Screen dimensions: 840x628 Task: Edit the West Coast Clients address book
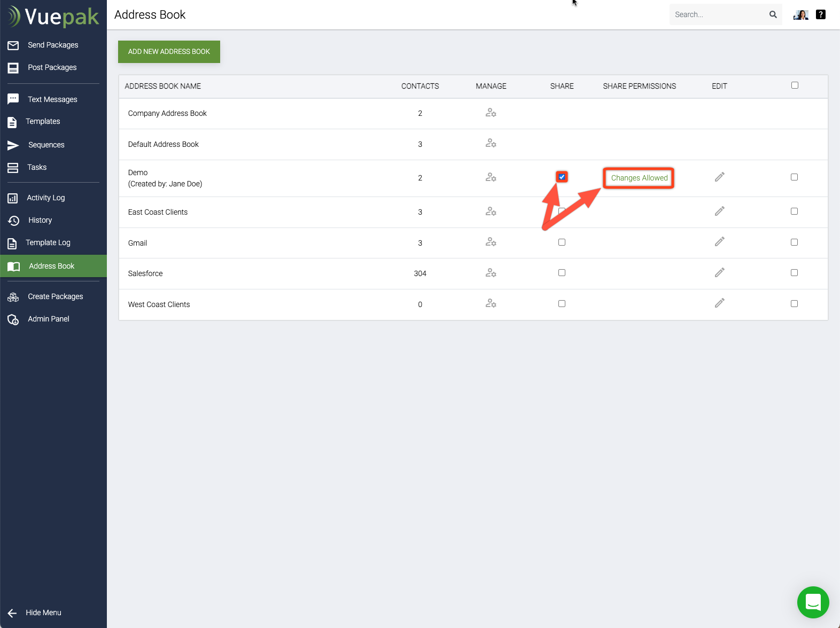pyautogui.click(x=719, y=303)
